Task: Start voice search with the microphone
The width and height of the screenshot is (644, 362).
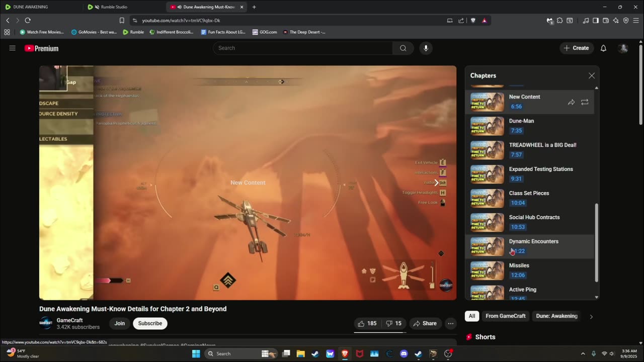Action: 426,48
